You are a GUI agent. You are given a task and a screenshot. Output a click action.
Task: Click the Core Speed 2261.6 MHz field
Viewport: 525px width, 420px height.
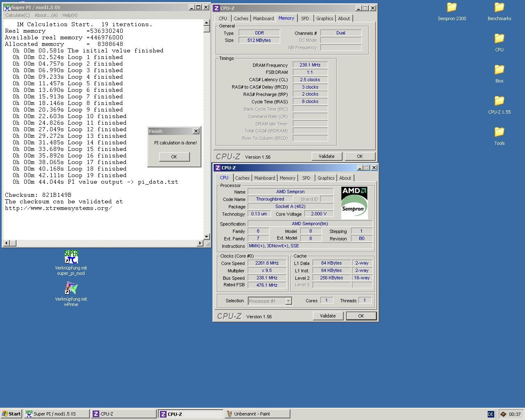(x=267, y=263)
